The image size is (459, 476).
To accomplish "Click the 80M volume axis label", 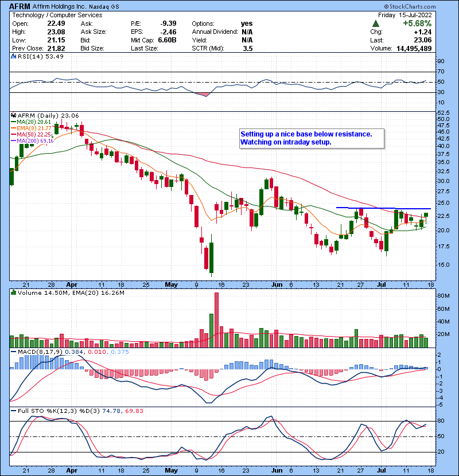I will [444, 296].
